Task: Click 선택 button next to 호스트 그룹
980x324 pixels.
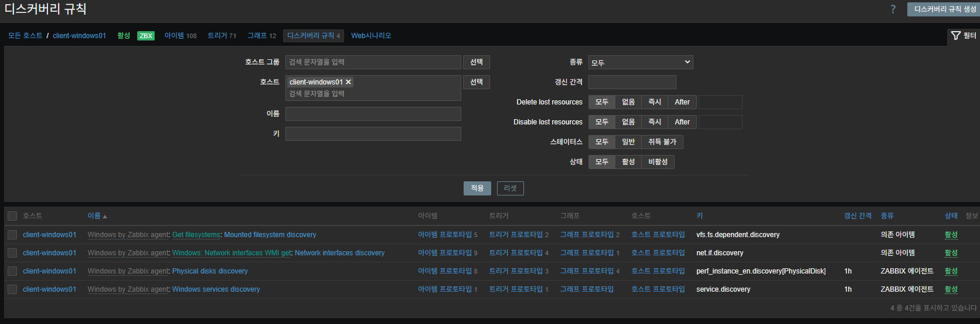Action: (x=477, y=62)
